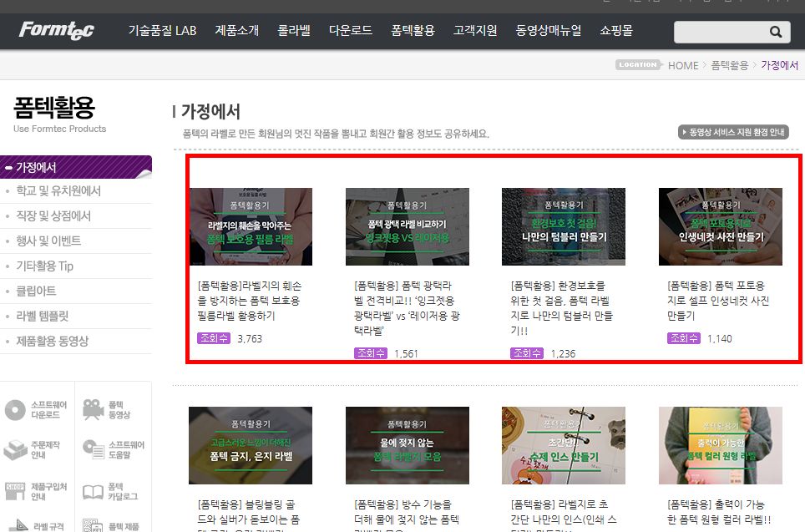The width and height of the screenshot is (805, 532).
Task: Open 폼텍 동영상 via the video camera icon
Action: click(94, 409)
